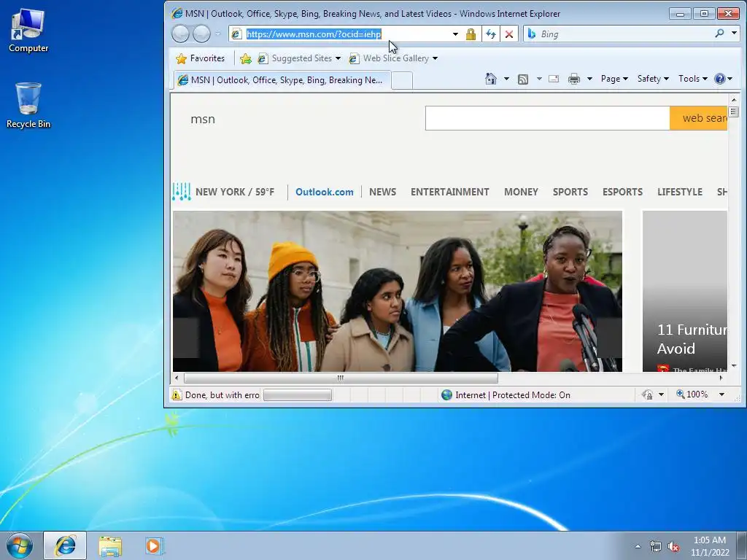The height and width of the screenshot is (560, 747).
Task: Click the 100% zoom level button
Action: tap(692, 394)
